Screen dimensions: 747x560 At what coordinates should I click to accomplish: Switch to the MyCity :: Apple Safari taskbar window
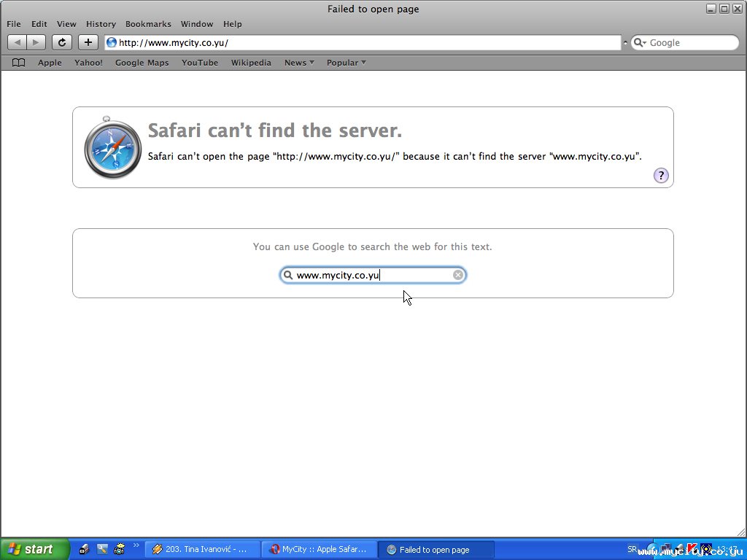tap(320, 549)
